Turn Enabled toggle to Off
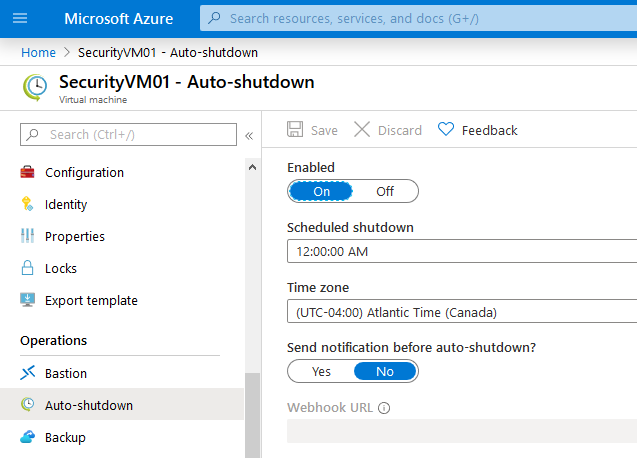The width and height of the screenshot is (637, 458). [385, 191]
